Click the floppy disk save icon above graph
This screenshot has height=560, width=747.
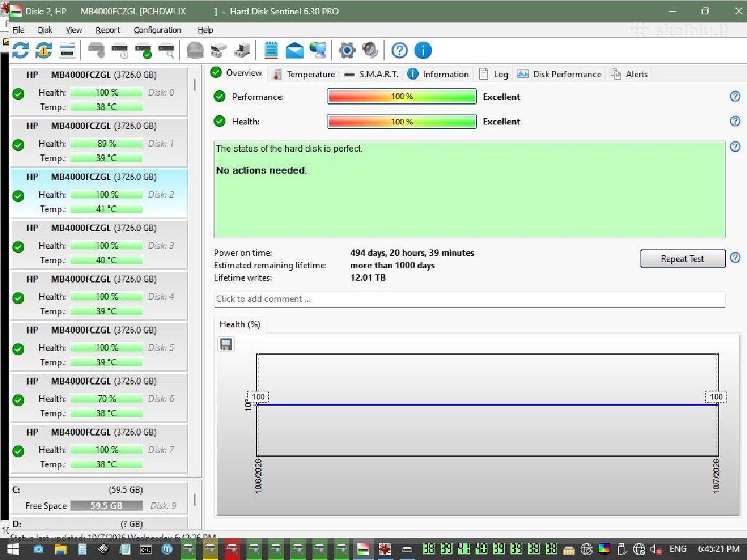pyautogui.click(x=227, y=345)
